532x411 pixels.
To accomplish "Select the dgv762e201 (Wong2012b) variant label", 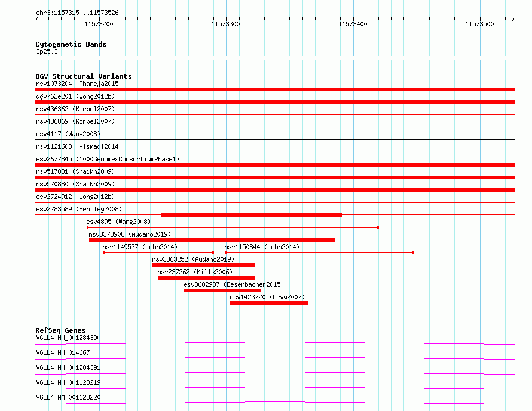I will click(75, 96).
